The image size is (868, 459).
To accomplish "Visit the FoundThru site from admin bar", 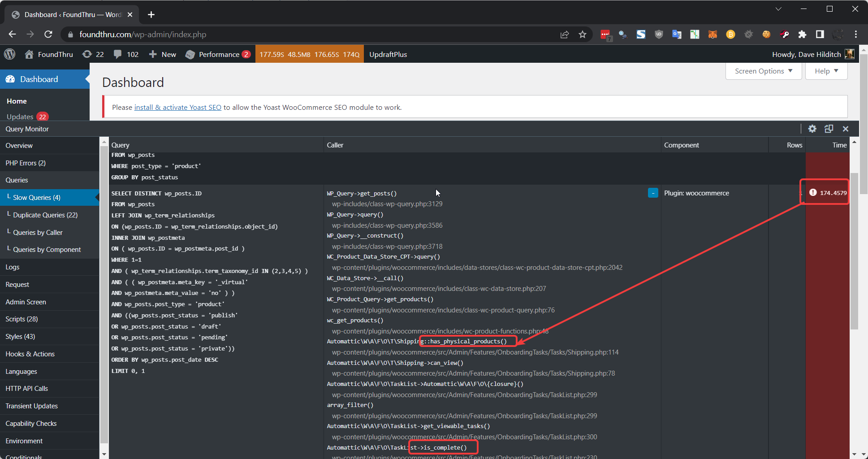I will 48,54.
